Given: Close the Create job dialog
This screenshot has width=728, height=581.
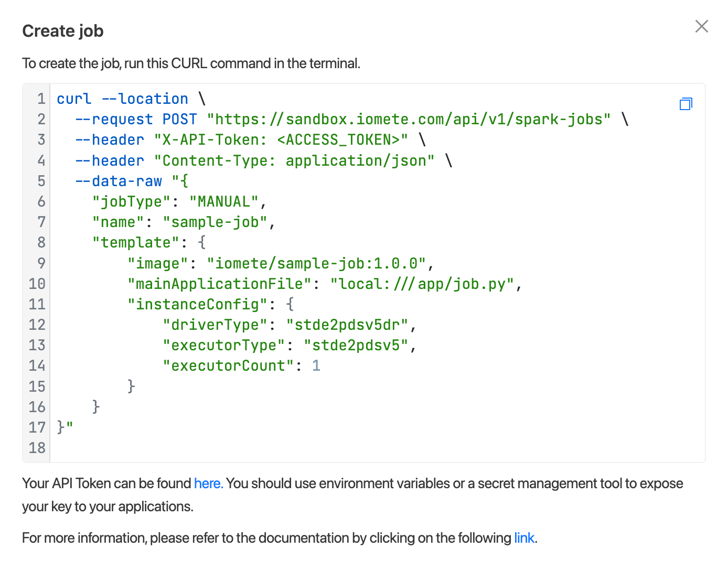Looking at the screenshot, I should pyautogui.click(x=701, y=26).
